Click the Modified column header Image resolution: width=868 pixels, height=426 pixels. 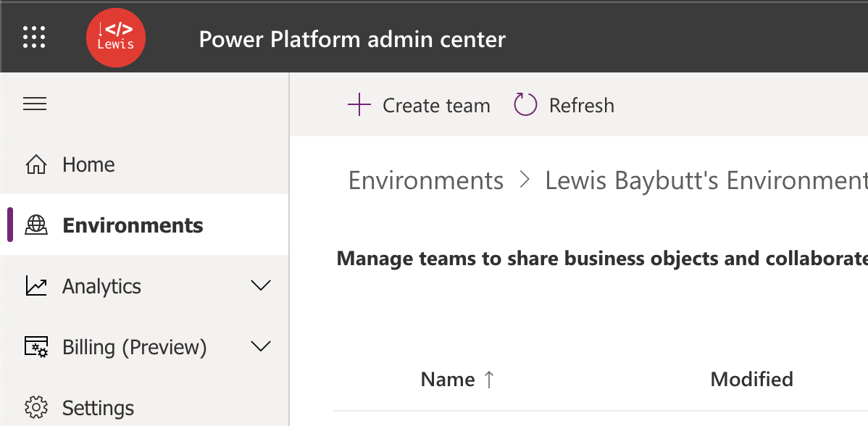751,379
